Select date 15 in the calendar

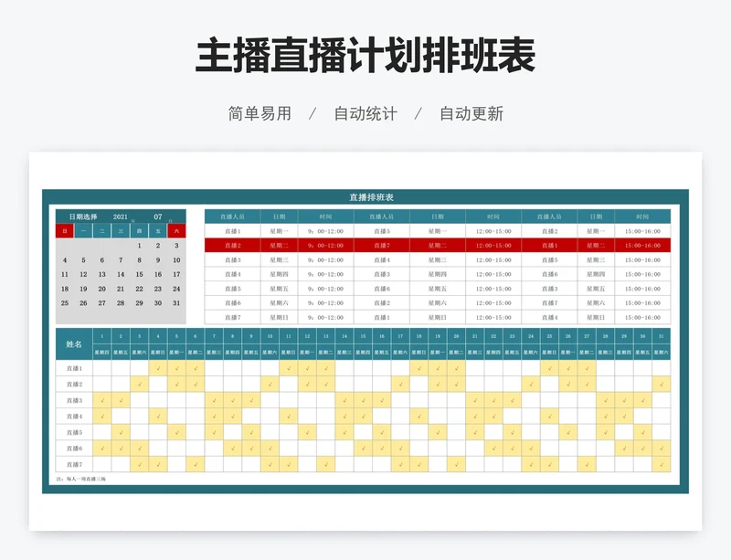pos(140,275)
